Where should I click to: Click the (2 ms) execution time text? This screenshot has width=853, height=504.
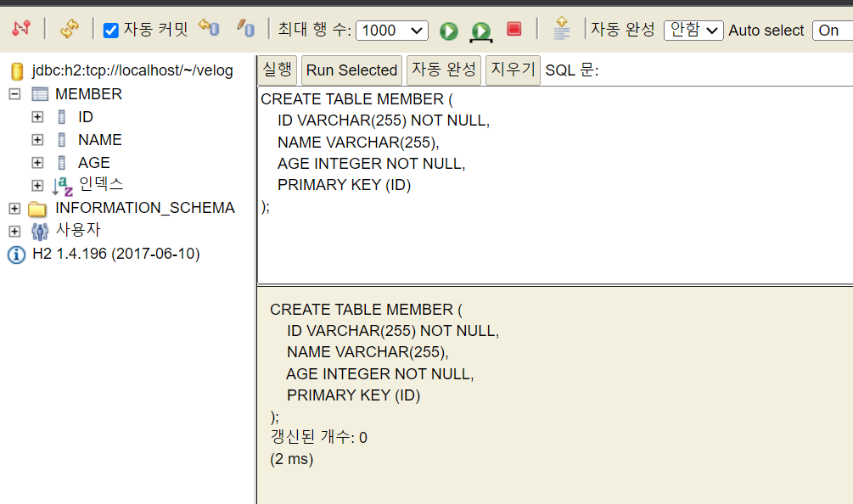(x=292, y=459)
